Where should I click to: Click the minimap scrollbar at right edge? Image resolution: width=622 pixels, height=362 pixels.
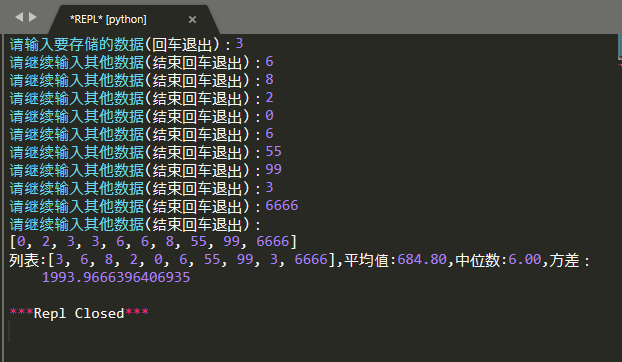click(620, 48)
